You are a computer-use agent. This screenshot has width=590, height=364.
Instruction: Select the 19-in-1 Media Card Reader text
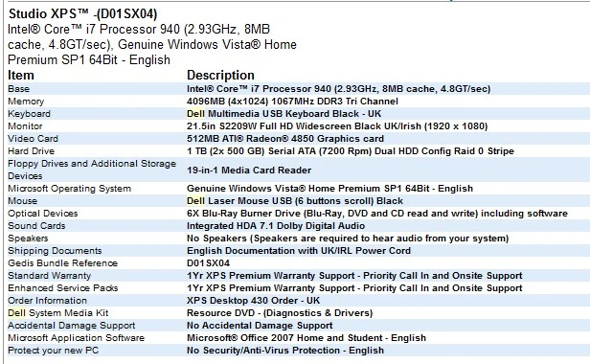coord(249,171)
